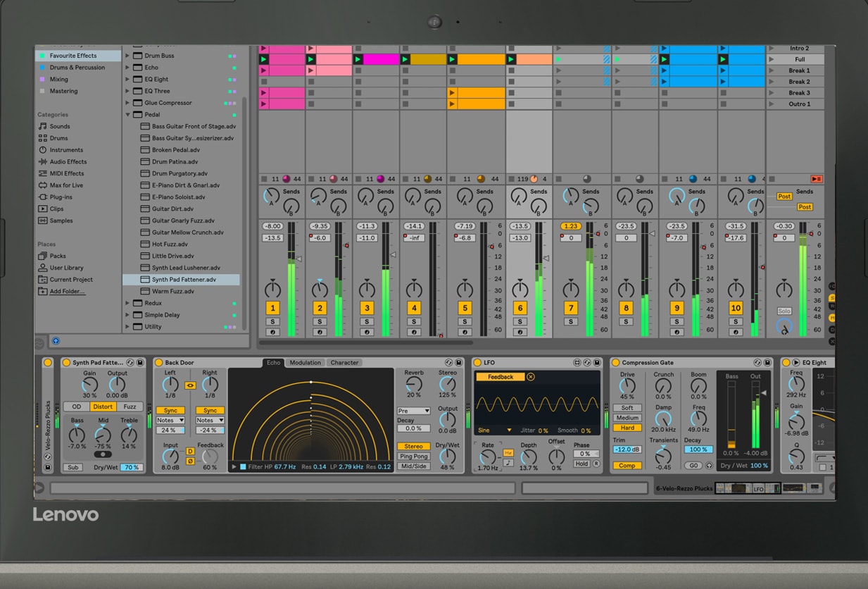
Task: Open the Instruments category in browser
Action: [x=65, y=150]
